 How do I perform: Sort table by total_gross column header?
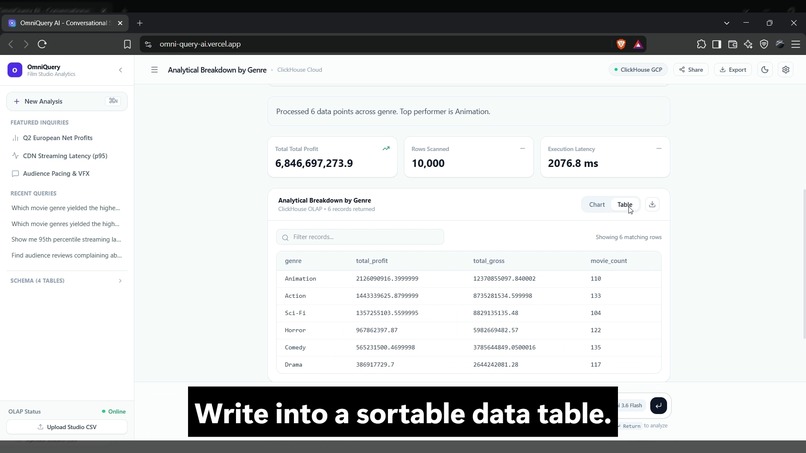(488, 261)
